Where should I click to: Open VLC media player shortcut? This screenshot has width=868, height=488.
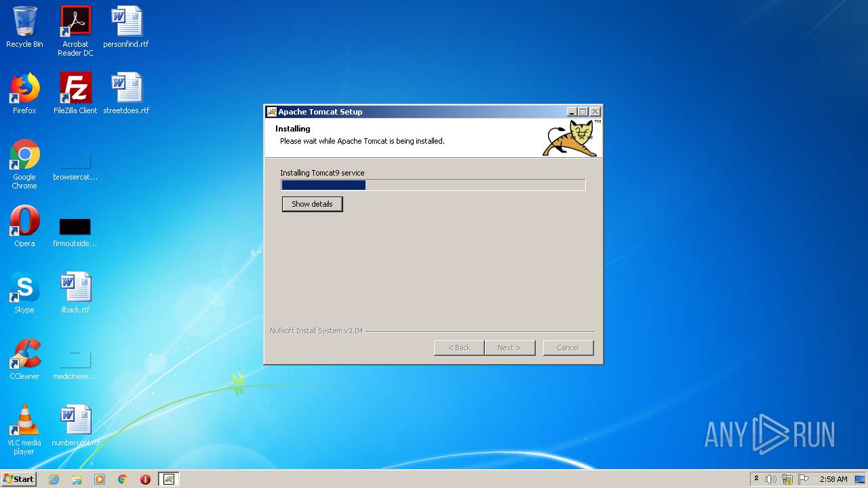[x=24, y=430]
